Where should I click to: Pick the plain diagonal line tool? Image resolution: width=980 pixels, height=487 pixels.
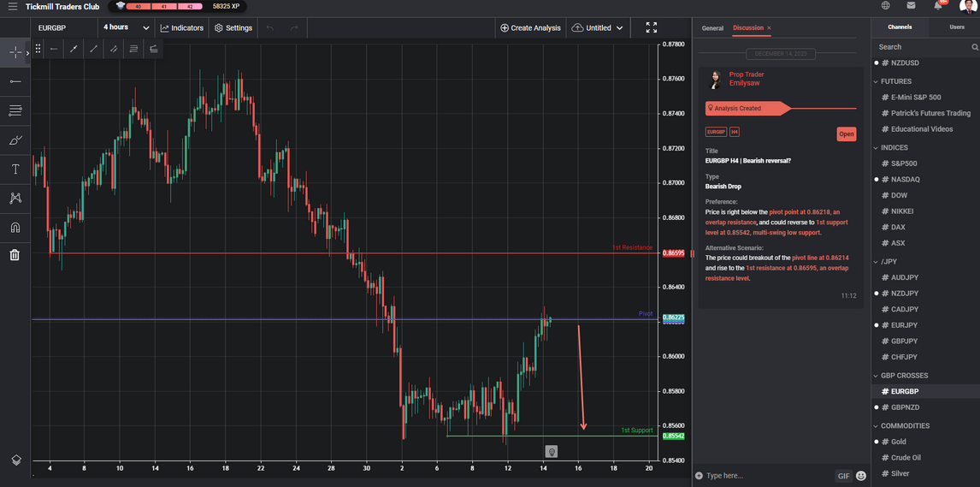click(x=94, y=48)
